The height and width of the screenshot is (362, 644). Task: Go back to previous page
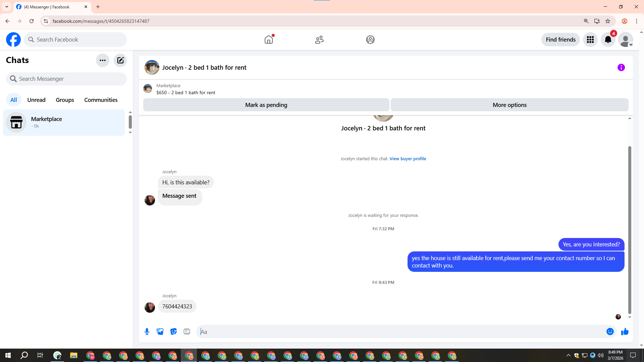coord(7,21)
